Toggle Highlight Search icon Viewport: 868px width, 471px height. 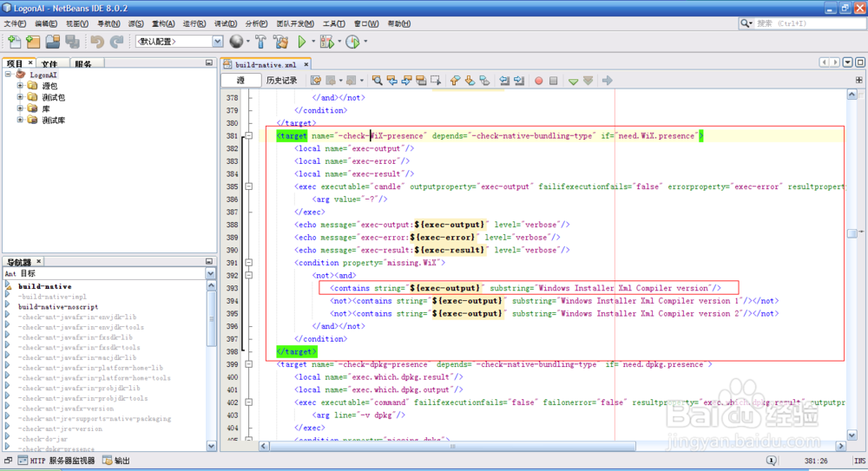coord(421,81)
